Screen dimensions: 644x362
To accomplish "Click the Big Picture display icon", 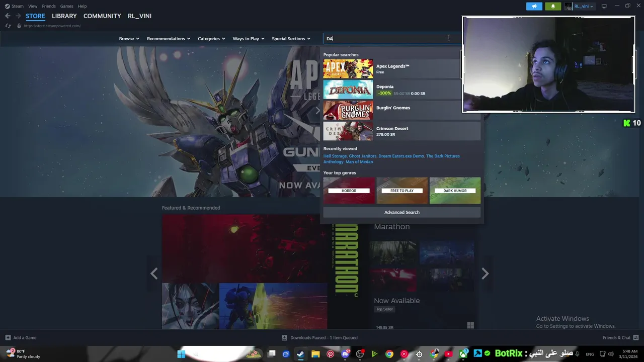I will (604, 6).
